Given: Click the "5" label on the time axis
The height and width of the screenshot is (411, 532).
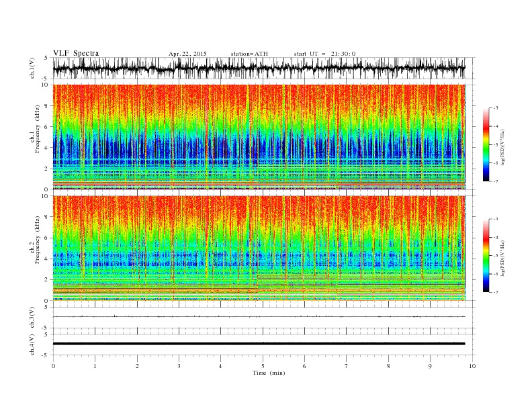Looking at the screenshot, I should [263, 366].
